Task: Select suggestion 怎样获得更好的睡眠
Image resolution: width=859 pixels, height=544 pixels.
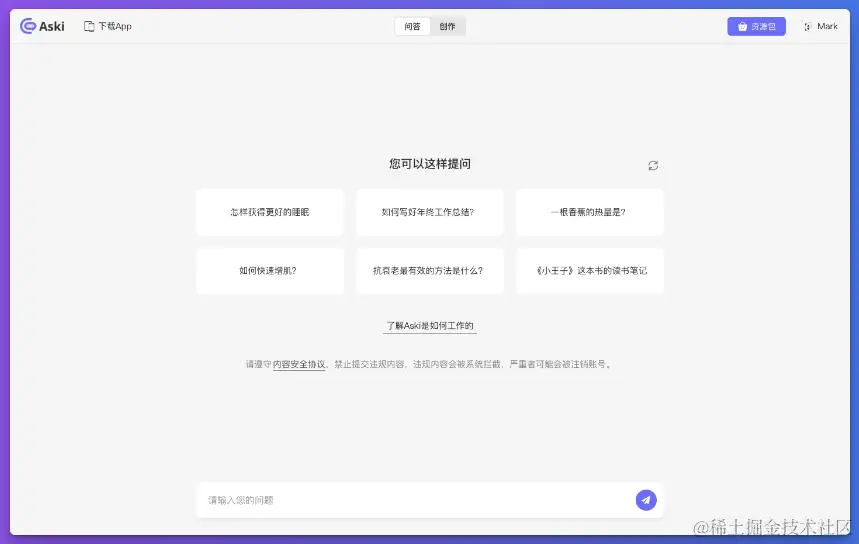Action: 270,212
